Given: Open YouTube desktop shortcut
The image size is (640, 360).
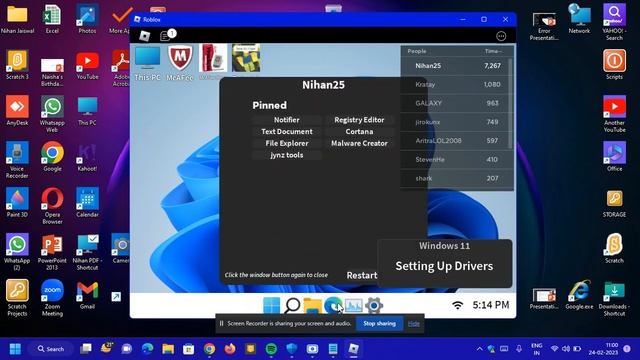Looking at the screenshot, I should coord(87,65).
